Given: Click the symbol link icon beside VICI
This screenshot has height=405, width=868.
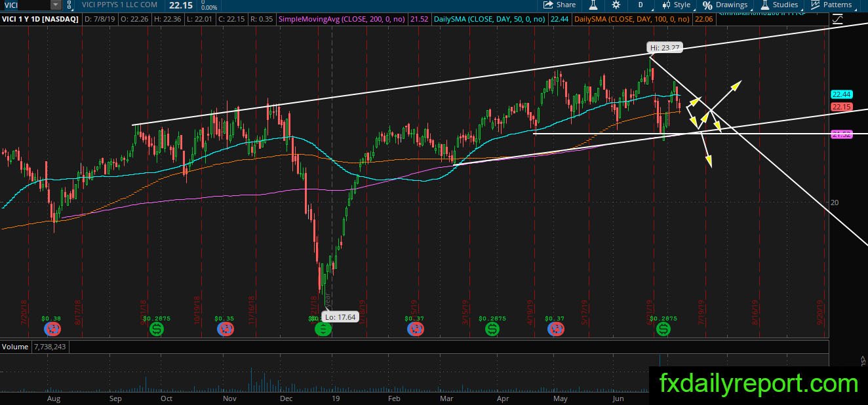Looking at the screenshot, I should click(x=69, y=5).
